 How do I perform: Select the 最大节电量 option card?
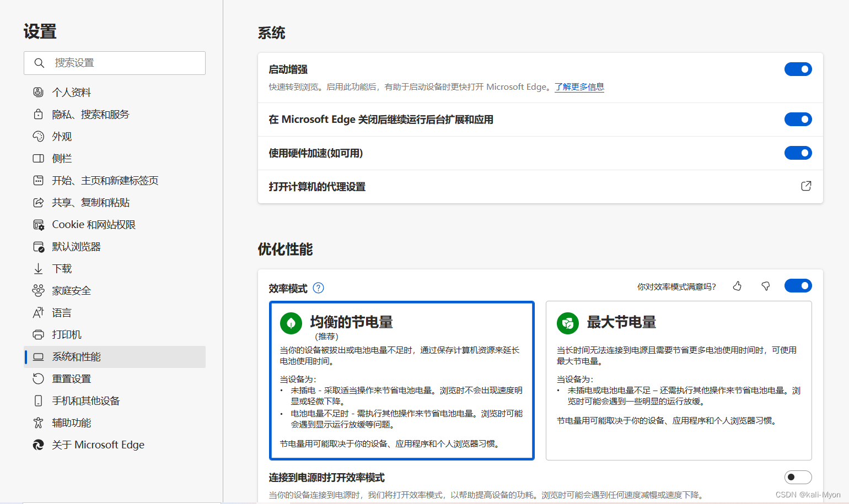point(679,380)
